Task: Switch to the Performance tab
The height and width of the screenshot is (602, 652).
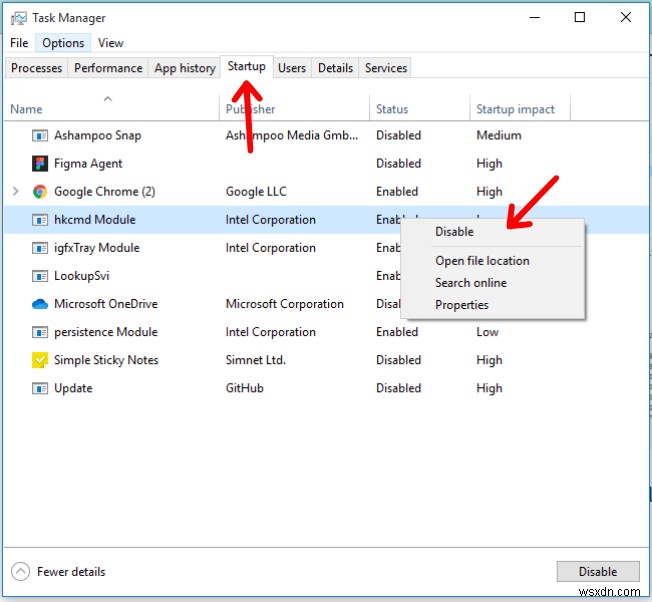Action: click(x=108, y=68)
